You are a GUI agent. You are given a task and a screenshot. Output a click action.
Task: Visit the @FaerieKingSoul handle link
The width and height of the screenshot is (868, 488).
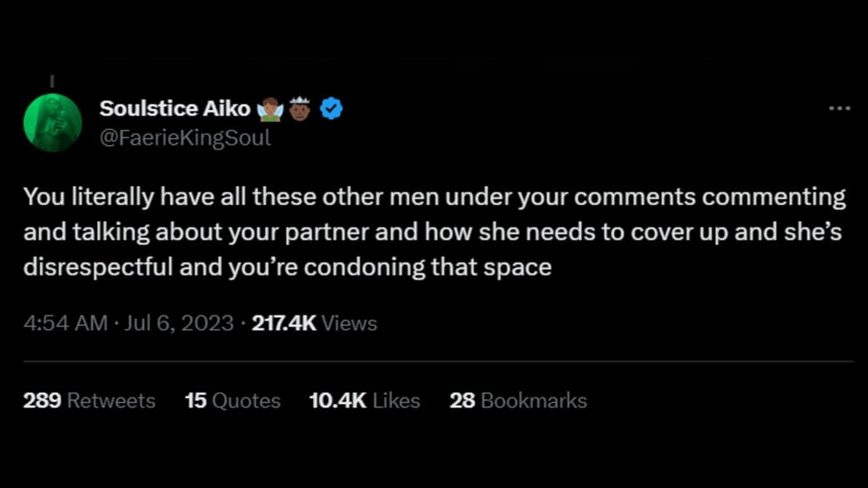point(185,138)
